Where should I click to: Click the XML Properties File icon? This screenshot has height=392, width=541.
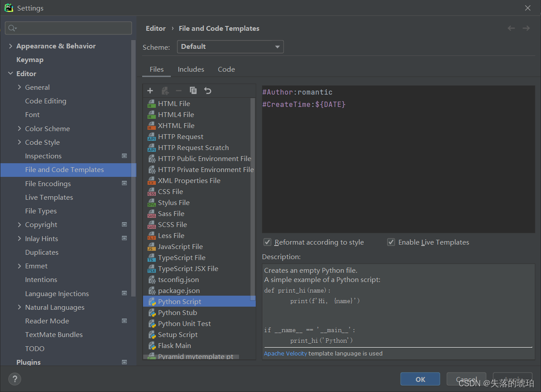point(151,181)
